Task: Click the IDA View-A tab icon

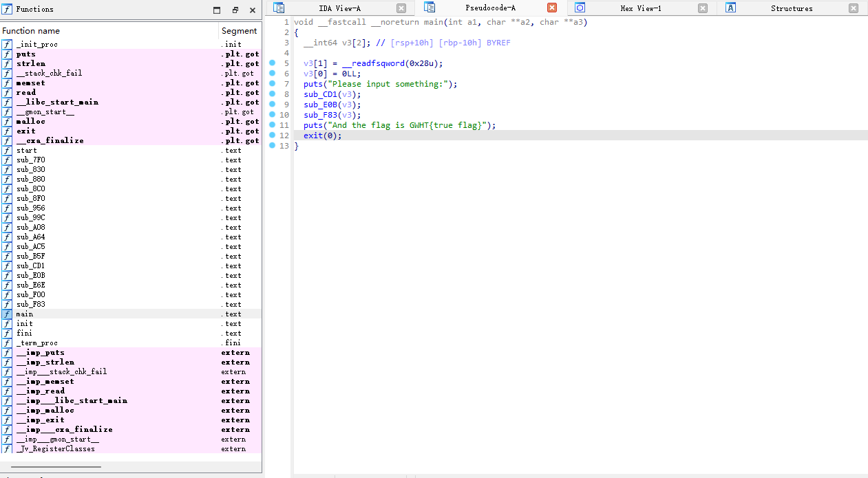Action: pyautogui.click(x=279, y=8)
